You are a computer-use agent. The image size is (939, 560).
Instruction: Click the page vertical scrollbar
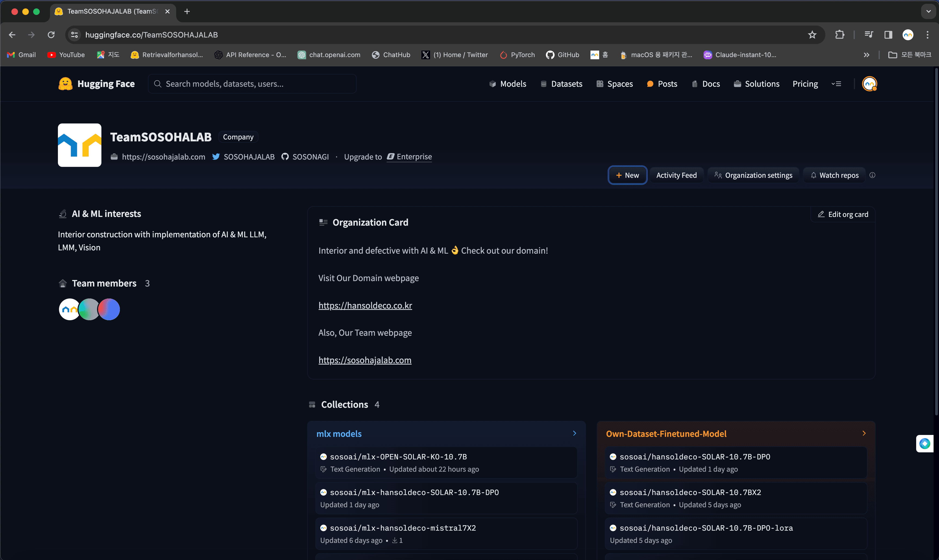(936, 241)
